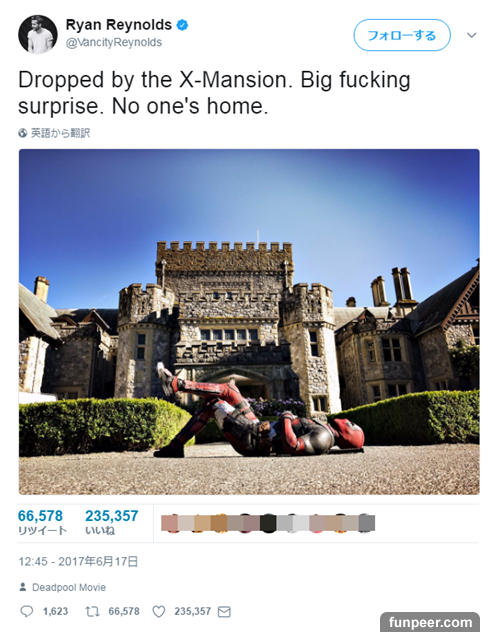Click the blue verified badge
Screen dimensions: 500x632
pyautogui.click(x=183, y=25)
